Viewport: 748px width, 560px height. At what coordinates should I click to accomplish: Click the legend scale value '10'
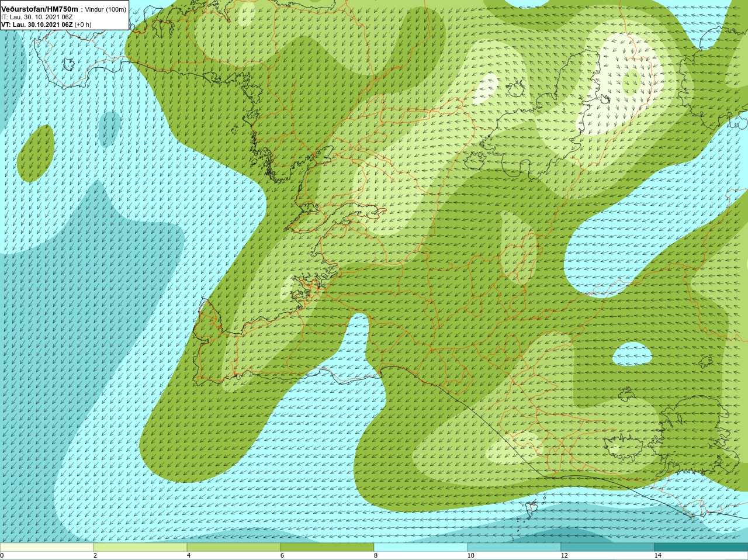tap(470, 556)
